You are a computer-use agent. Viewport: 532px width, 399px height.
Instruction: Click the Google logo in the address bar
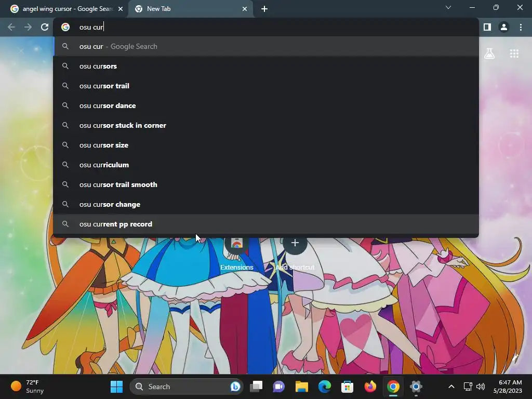[65, 27]
